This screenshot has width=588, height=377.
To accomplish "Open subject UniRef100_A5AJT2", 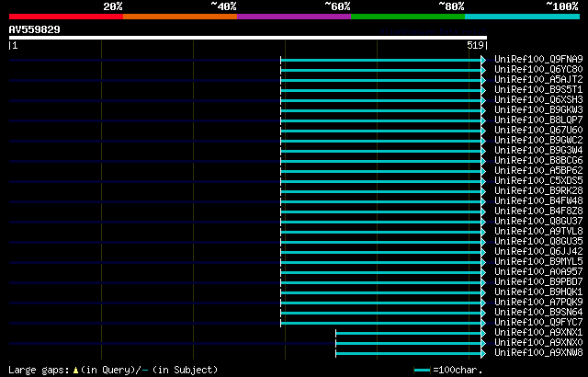I will coord(538,79).
